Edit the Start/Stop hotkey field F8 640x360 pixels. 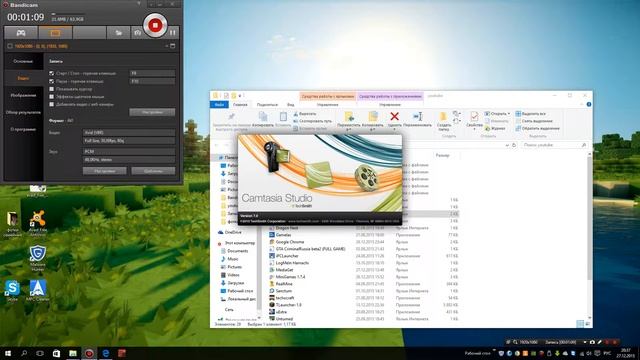[x=152, y=73]
